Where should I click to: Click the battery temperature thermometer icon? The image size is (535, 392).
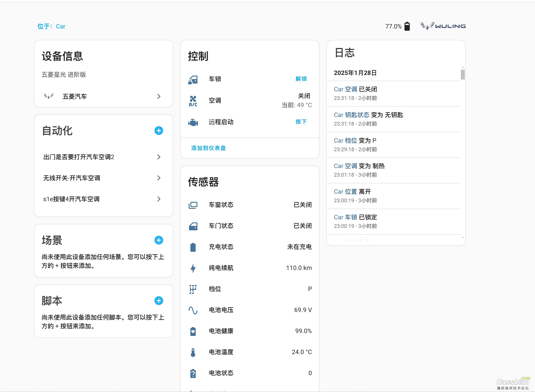(193, 352)
